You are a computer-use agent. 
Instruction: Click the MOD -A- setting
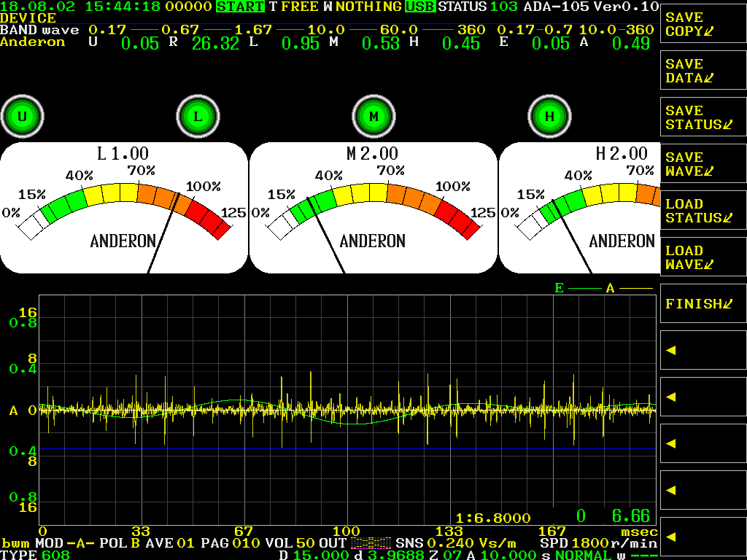click(x=65, y=543)
